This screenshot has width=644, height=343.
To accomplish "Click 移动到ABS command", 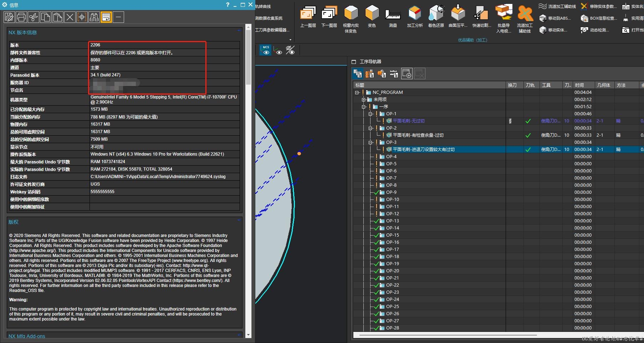I will tap(555, 18).
